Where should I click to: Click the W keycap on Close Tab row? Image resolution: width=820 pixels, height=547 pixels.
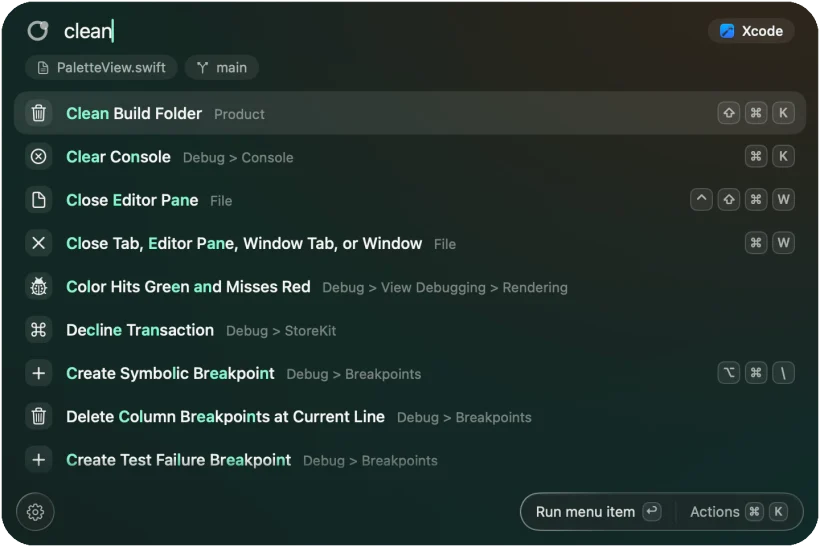coord(783,243)
